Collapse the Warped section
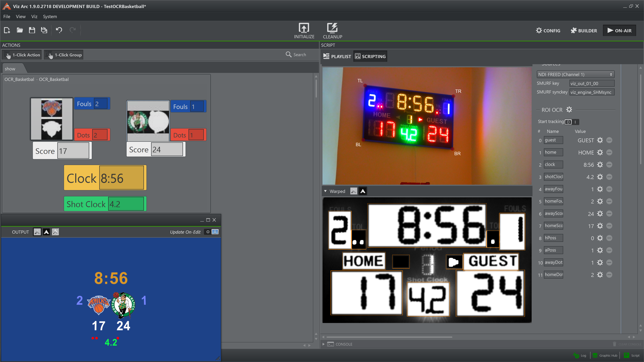Screen dimensions: 644x362 coord(325,191)
